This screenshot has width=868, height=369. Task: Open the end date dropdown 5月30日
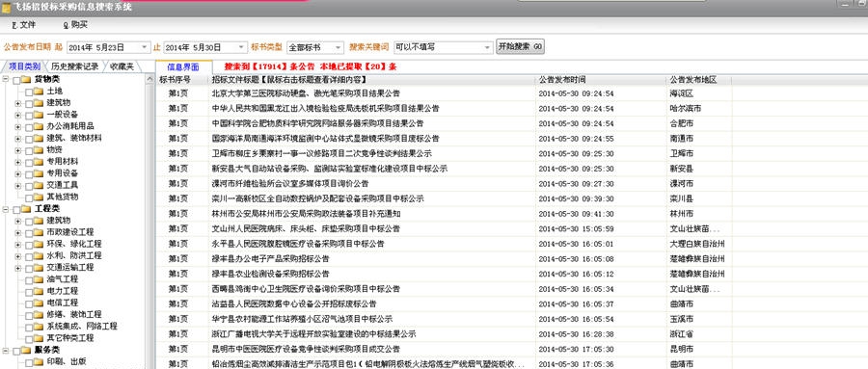(241, 47)
